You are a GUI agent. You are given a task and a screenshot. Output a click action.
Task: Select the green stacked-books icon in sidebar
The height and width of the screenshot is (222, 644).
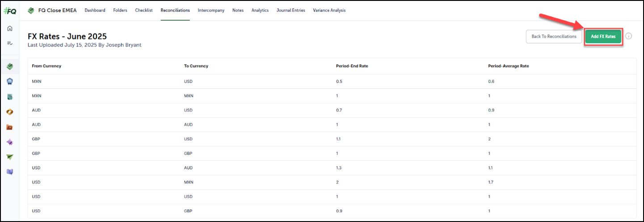(x=10, y=67)
